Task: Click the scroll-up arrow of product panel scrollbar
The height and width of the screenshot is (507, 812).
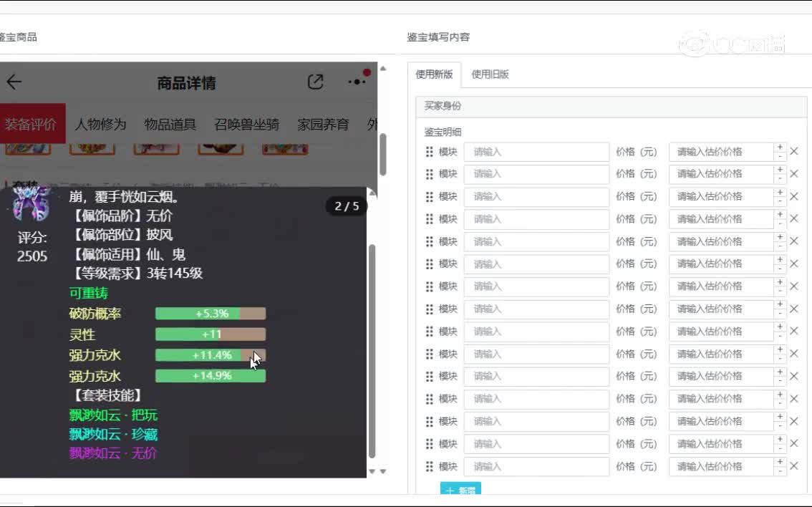Action: [382, 69]
